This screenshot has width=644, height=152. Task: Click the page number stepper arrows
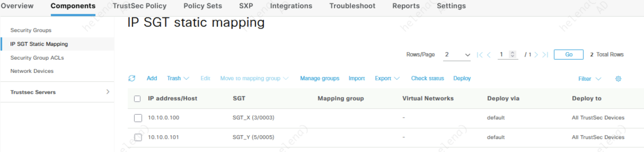pyautogui.click(x=513, y=54)
